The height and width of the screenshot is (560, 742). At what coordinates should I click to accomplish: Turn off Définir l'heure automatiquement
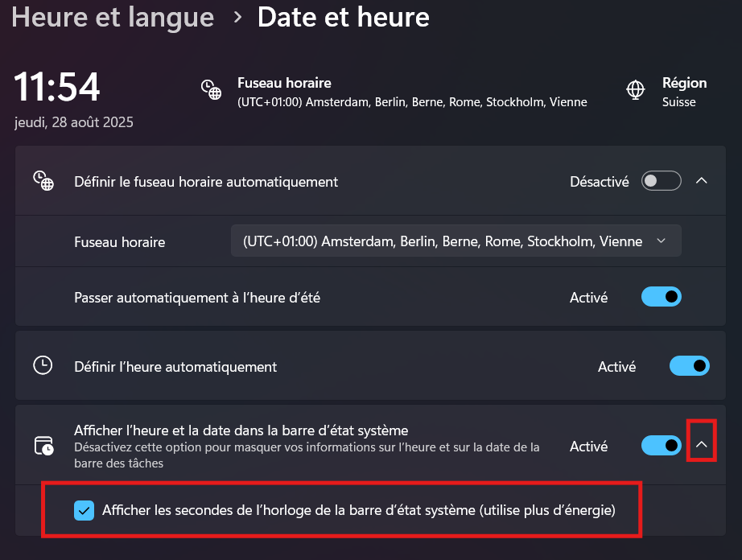click(690, 365)
